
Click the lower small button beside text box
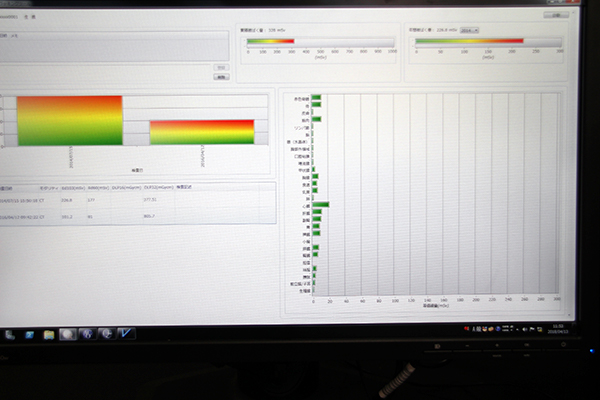(x=221, y=76)
